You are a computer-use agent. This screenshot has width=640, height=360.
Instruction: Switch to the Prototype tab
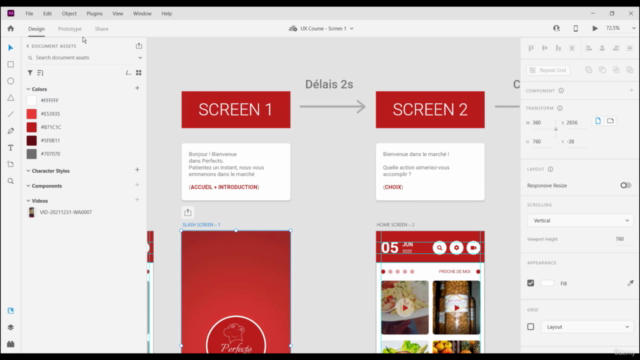pyautogui.click(x=70, y=29)
